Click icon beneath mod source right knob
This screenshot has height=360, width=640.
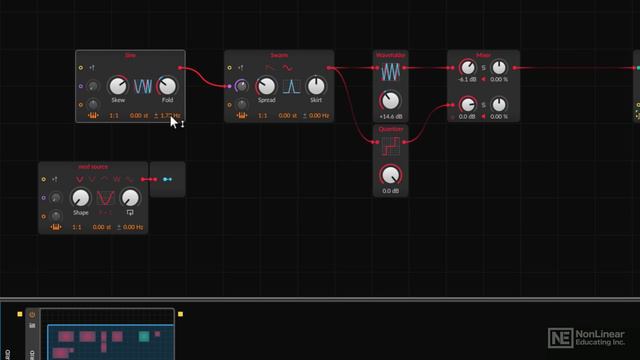[130, 212]
